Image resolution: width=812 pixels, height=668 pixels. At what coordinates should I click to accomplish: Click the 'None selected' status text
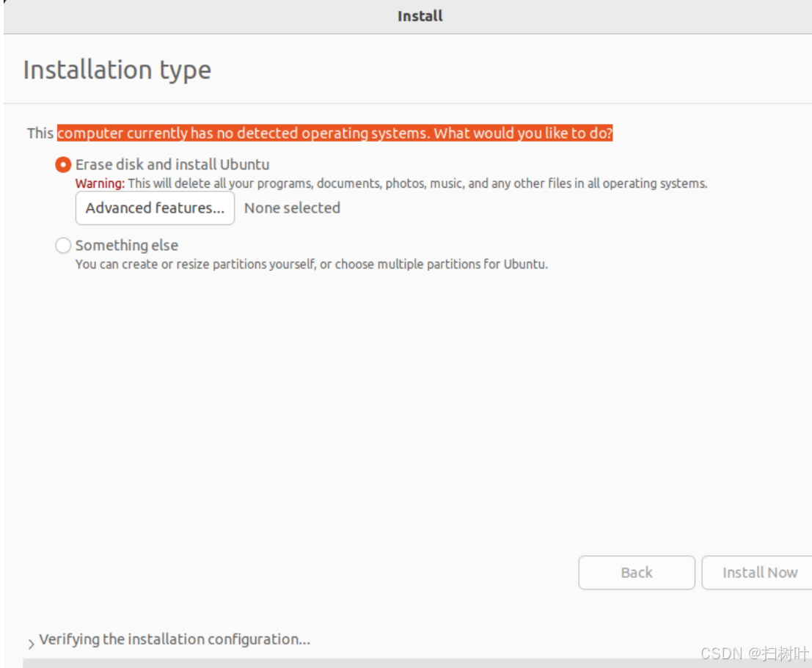[x=292, y=208]
